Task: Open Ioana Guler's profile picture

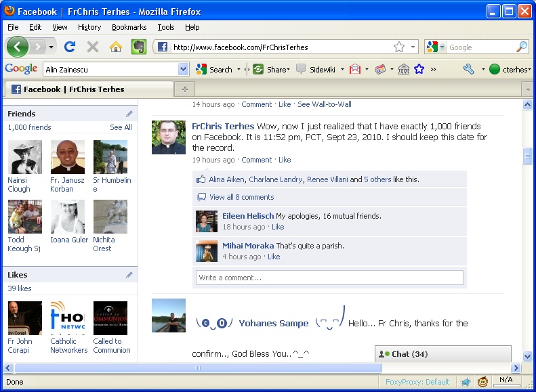Action: click(68, 217)
